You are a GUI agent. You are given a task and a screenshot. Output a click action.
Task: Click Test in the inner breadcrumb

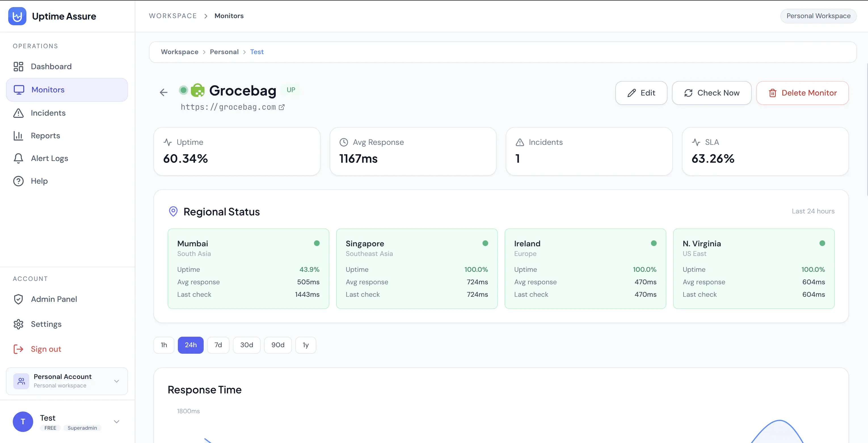coord(257,52)
